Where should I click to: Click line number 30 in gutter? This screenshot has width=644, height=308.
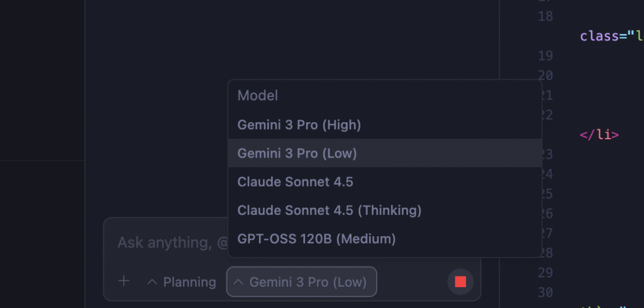545,292
